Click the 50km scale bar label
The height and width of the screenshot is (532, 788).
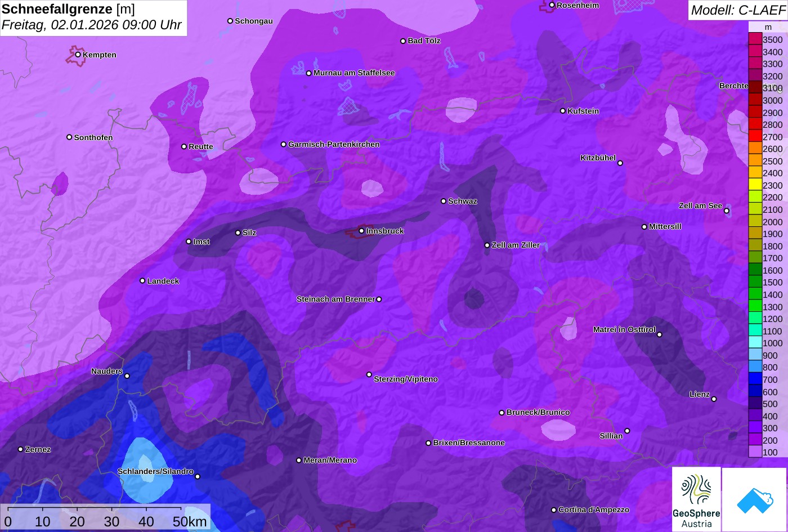tap(190, 521)
